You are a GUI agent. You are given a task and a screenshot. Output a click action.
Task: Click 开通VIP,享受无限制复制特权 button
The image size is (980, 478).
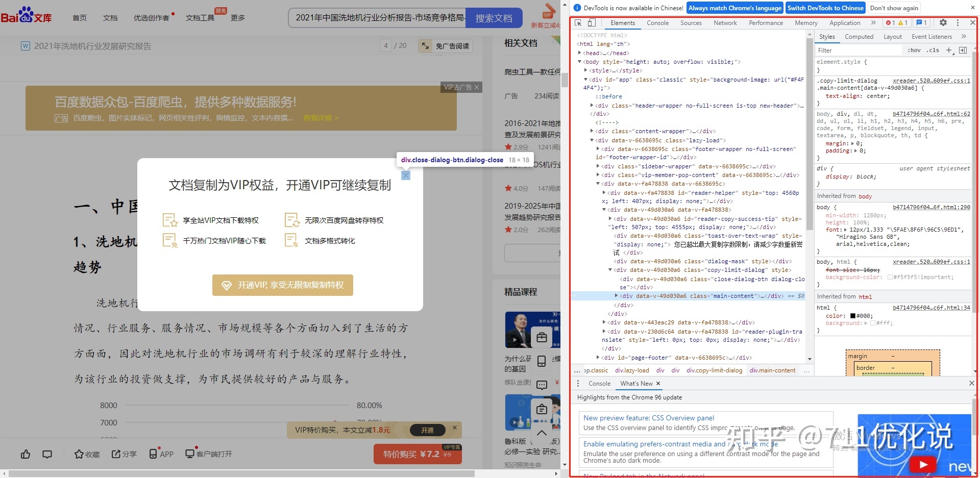point(283,285)
